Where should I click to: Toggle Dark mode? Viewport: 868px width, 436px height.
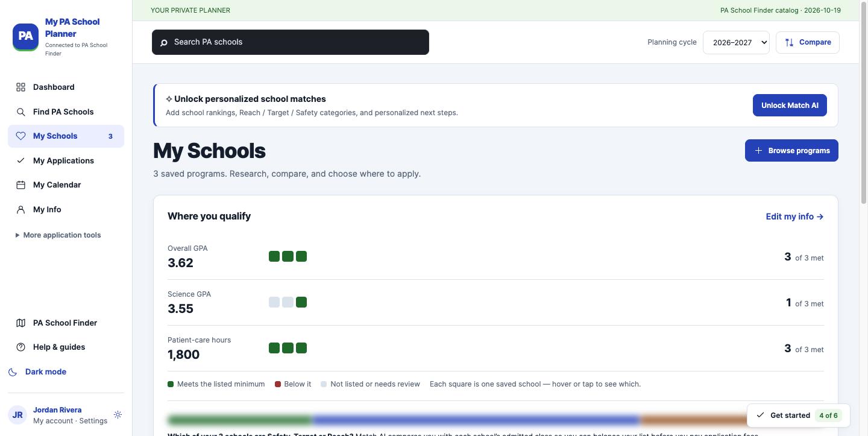tap(37, 372)
